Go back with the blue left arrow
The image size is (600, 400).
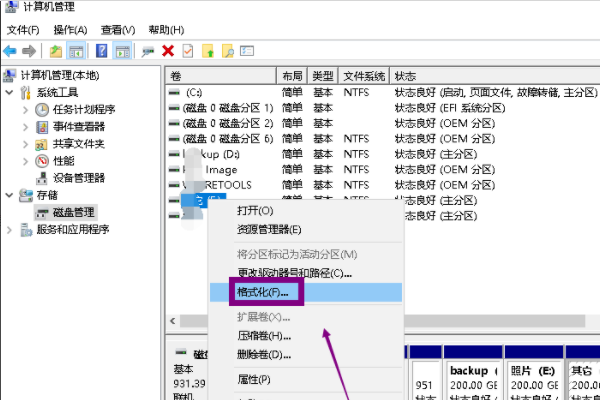pos(10,51)
